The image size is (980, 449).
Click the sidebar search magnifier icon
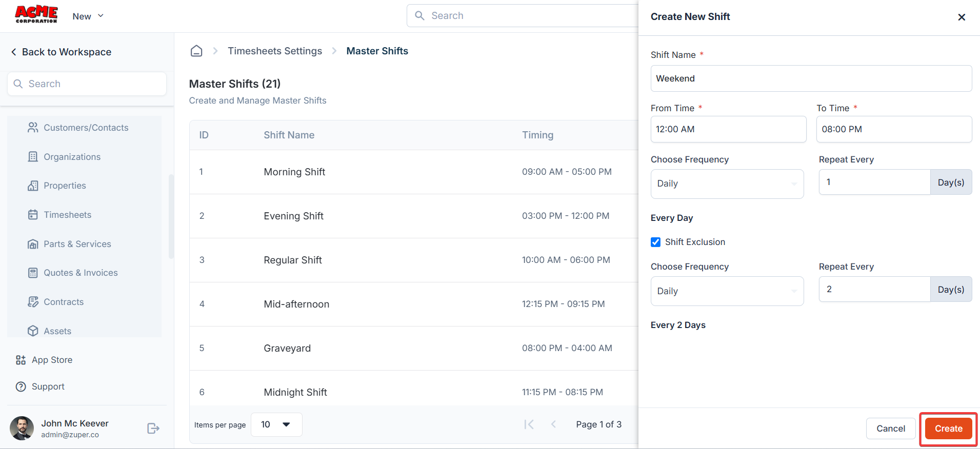click(x=18, y=84)
